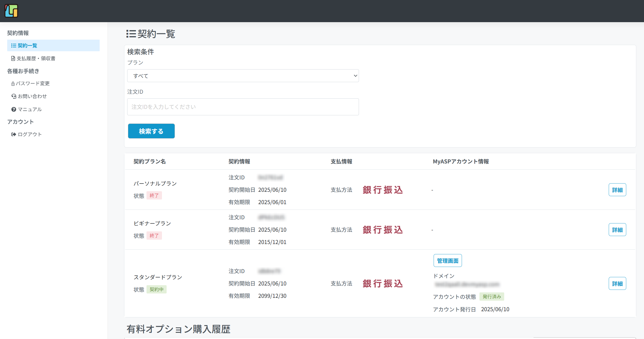
Task: Click the 発行済み account status badge
Action: 492,297
